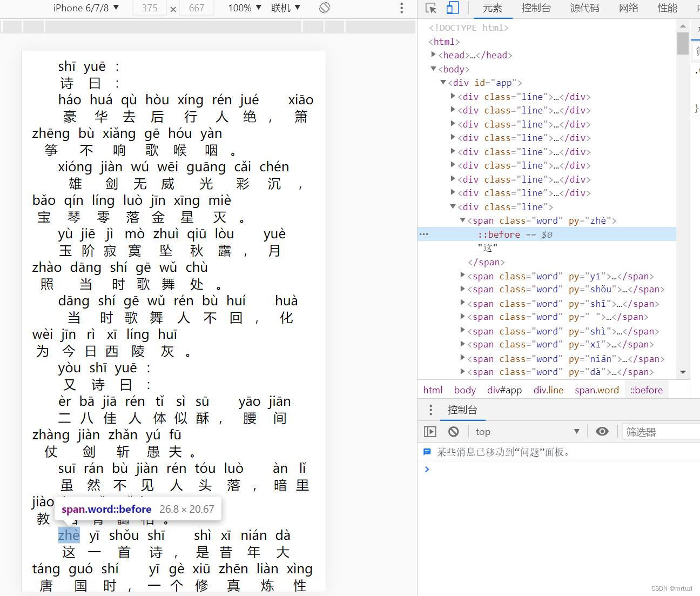Open the 网络 tab
700x596 pixels.
(629, 8)
